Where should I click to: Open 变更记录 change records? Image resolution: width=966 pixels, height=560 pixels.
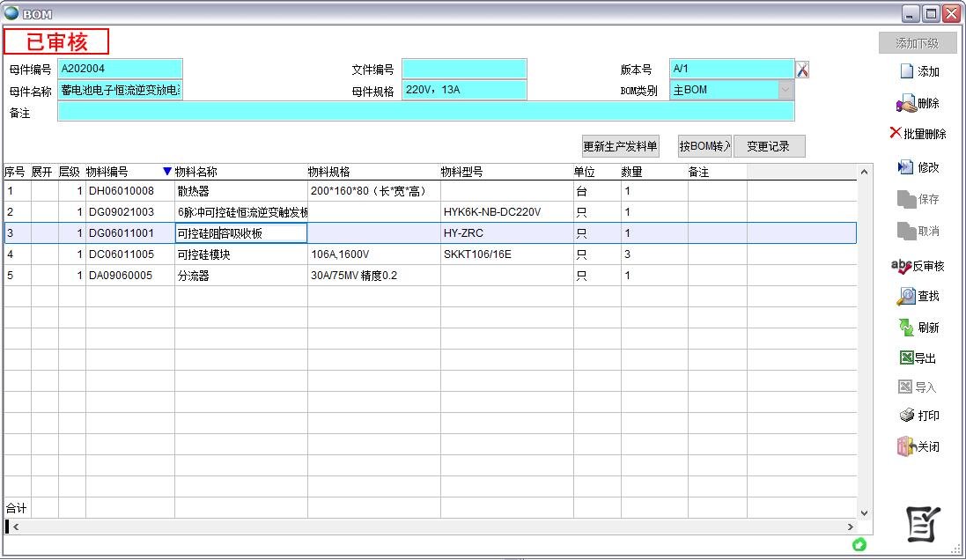click(770, 145)
